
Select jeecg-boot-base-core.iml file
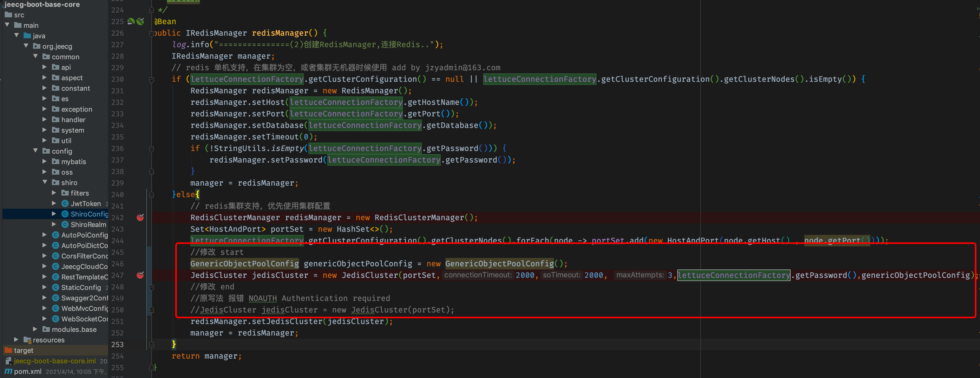tap(55, 360)
